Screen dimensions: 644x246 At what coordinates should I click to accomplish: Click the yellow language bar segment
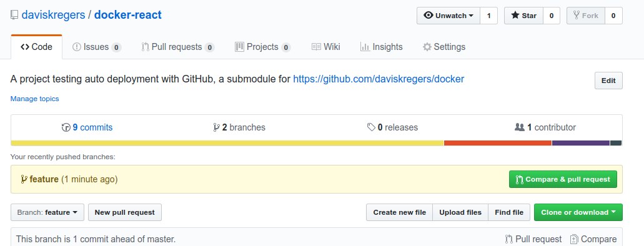(x=227, y=143)
